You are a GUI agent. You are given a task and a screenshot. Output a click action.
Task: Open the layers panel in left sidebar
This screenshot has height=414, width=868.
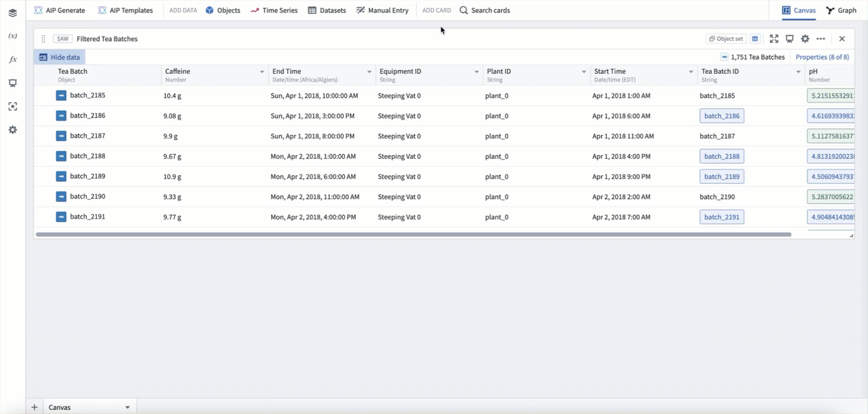click(12, 13)
